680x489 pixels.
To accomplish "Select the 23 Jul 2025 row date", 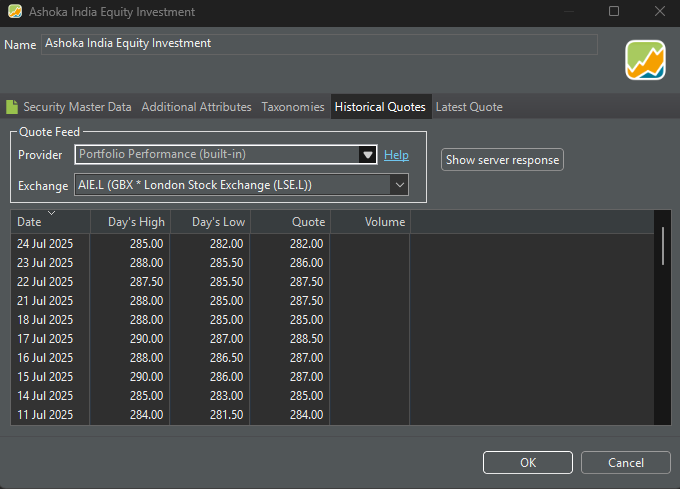I will (45, 263).
